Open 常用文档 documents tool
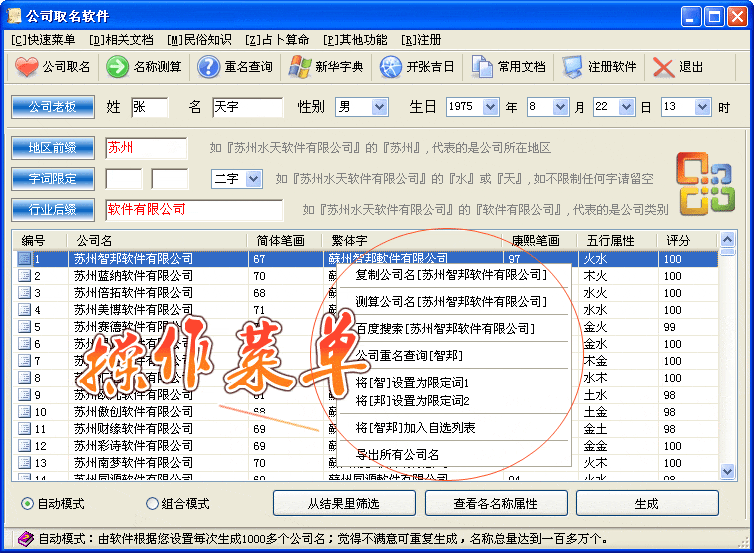Image resolution: width=754 pixels, height=553 pixels. point(483,67)
